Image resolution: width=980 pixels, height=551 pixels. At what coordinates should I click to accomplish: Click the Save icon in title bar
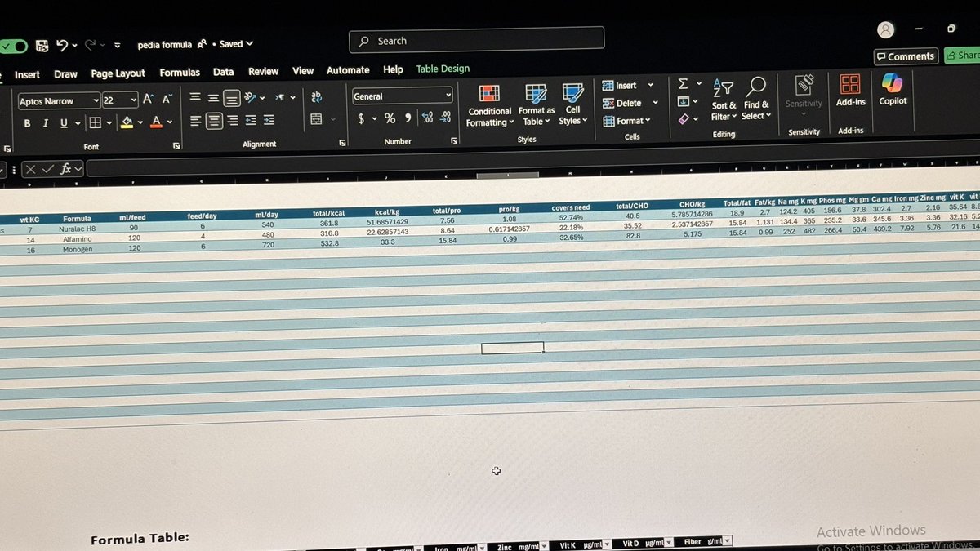point(42,46)
